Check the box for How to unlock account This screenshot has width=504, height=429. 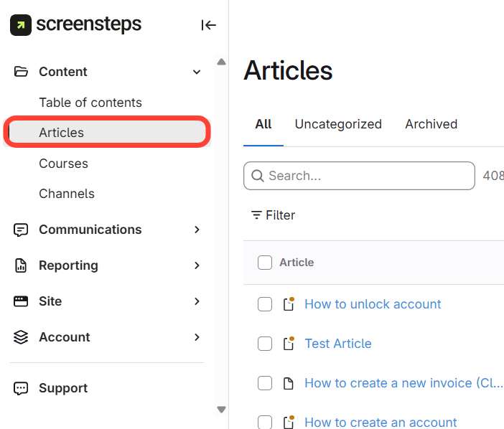coord(265,304)
